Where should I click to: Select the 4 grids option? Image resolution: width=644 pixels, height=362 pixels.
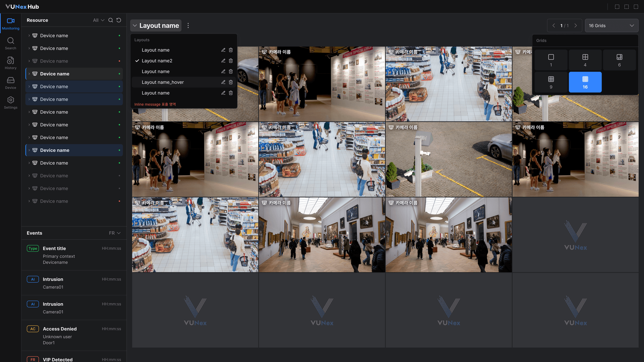(585, 60)
